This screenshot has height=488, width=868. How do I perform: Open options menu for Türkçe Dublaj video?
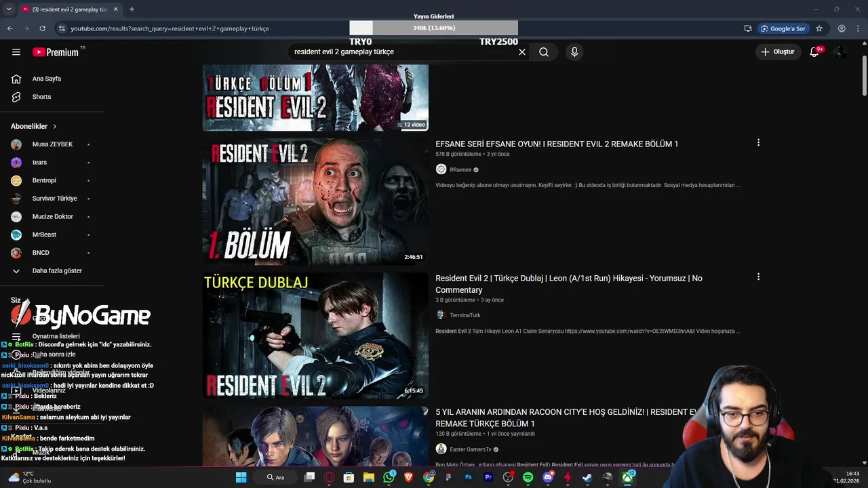pos(758,277)
